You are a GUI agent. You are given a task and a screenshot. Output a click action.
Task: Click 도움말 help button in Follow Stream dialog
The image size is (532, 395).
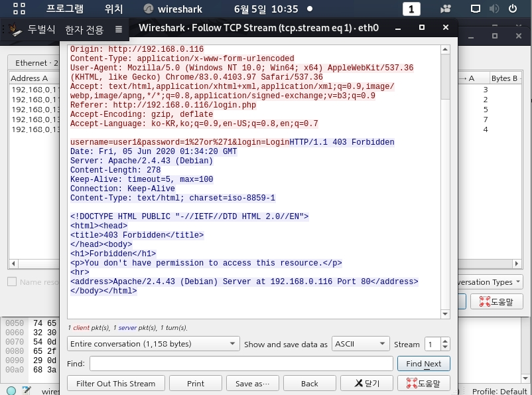[423, 384]
